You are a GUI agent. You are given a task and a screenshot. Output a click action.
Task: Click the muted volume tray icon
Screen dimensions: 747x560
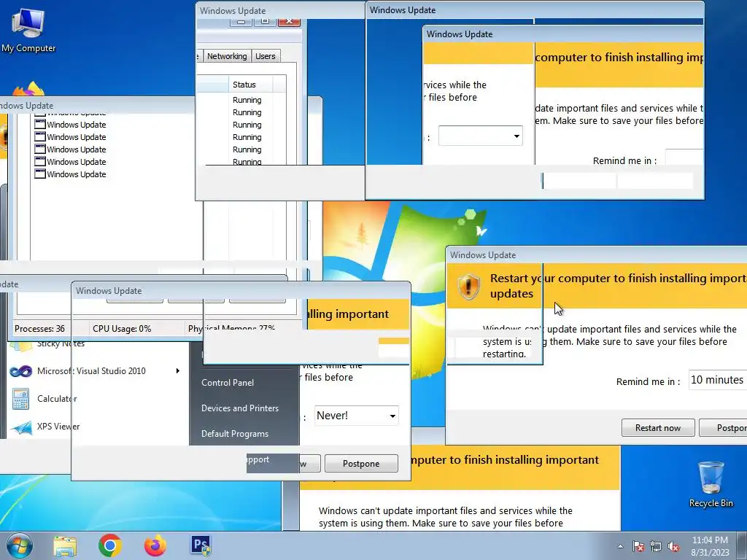pos(673,546)
